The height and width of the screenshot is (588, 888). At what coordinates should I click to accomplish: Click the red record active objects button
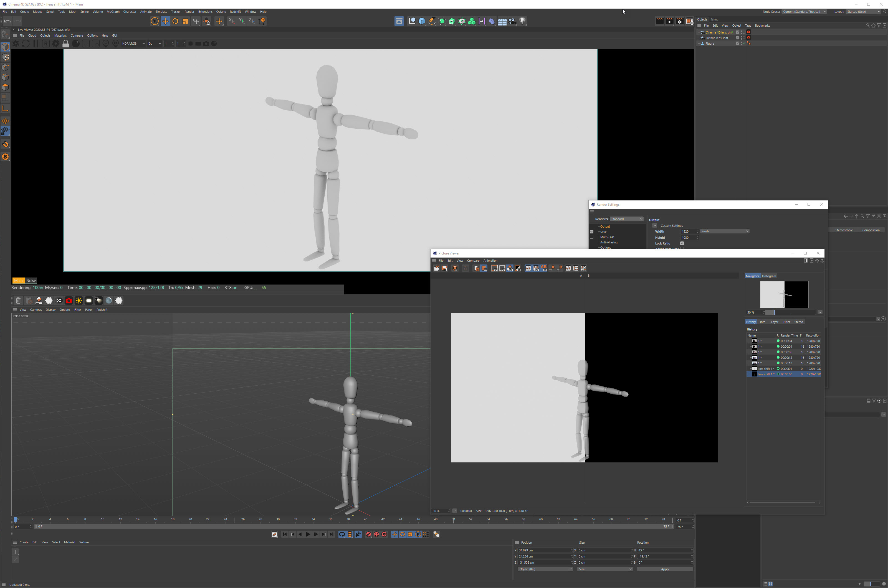tap(368, 534)
